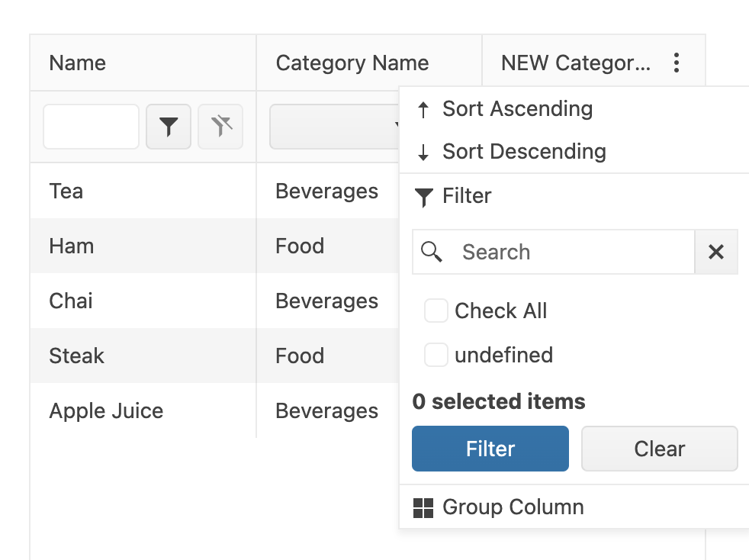
Task: Click the up arrow Sort Ascending icon
Action: click(x=423, y=109)
